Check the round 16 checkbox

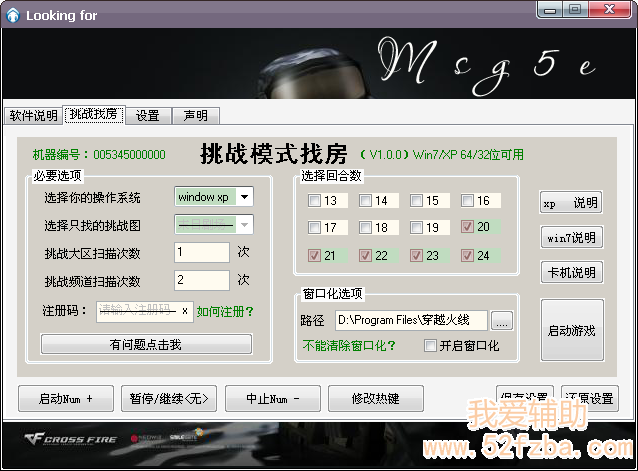pyautogui.click(x=468, y=201)
